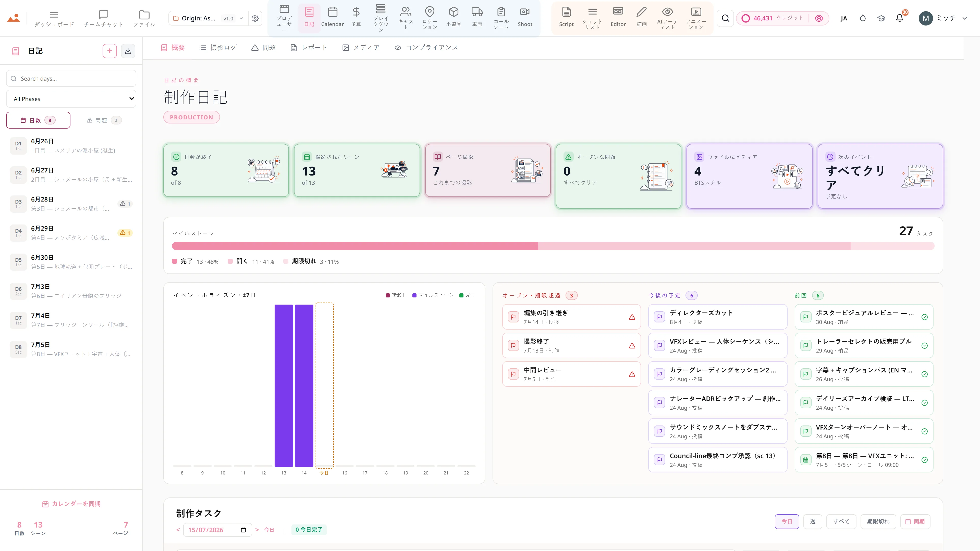The height and width of the screenshot is (551, 980).
Task: Switch to 撮影ログ shooting log tab
Action: click(218, 47)
